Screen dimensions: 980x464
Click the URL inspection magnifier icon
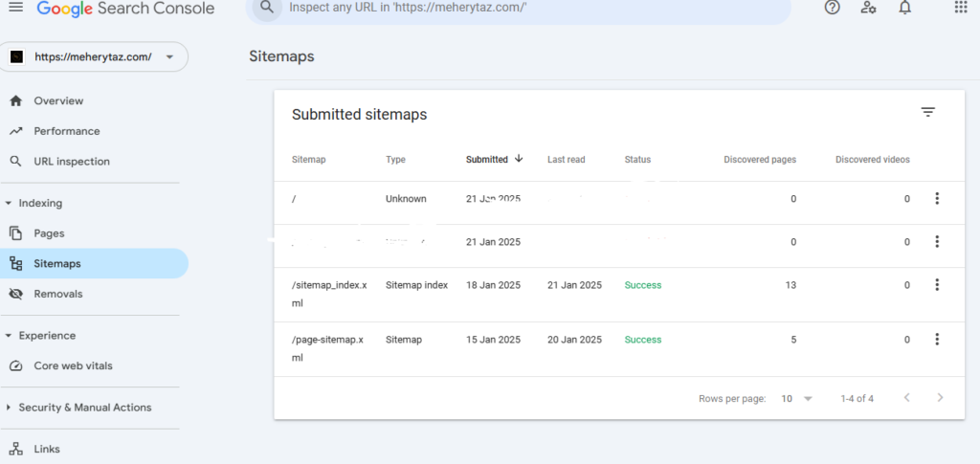(16, 161)
